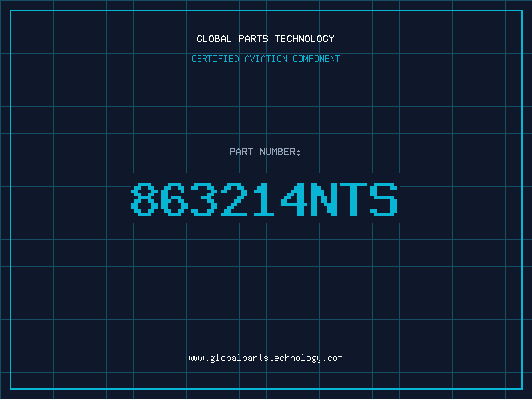Click the PART NUMBER: label

[265, 152]
